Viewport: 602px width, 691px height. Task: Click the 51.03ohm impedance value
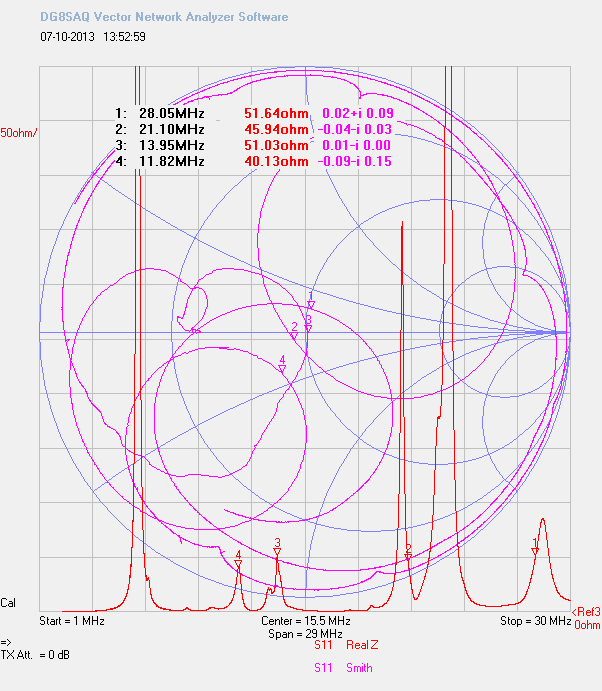click(276, 145)
